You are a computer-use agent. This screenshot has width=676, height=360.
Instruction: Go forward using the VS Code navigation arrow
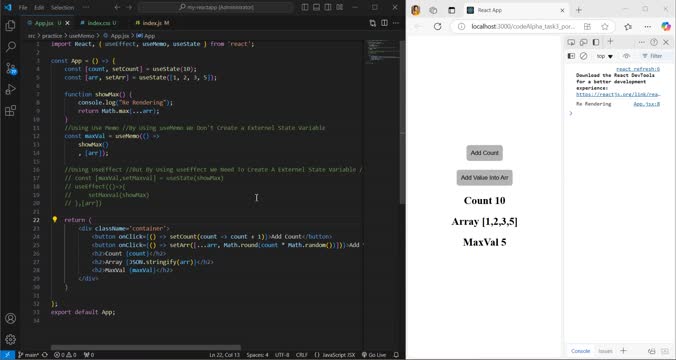click(x=129, y=7)
